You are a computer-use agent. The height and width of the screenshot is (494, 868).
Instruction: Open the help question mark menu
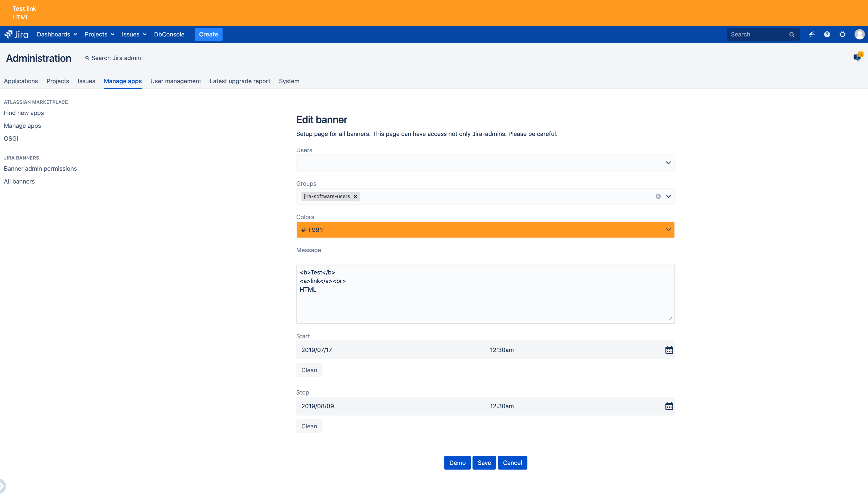(827, 34)
